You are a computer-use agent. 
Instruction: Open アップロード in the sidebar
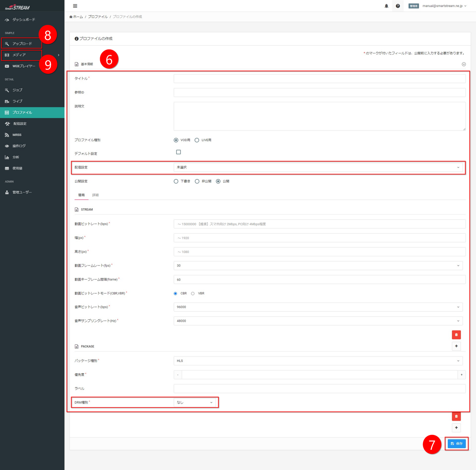tap(22, 44)
